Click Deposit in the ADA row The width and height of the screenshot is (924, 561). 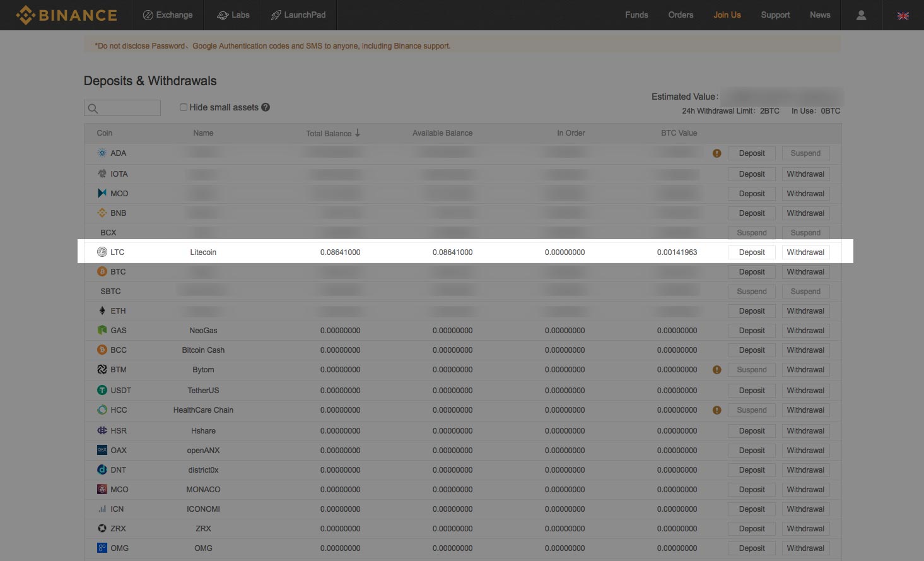pos(752,153)
